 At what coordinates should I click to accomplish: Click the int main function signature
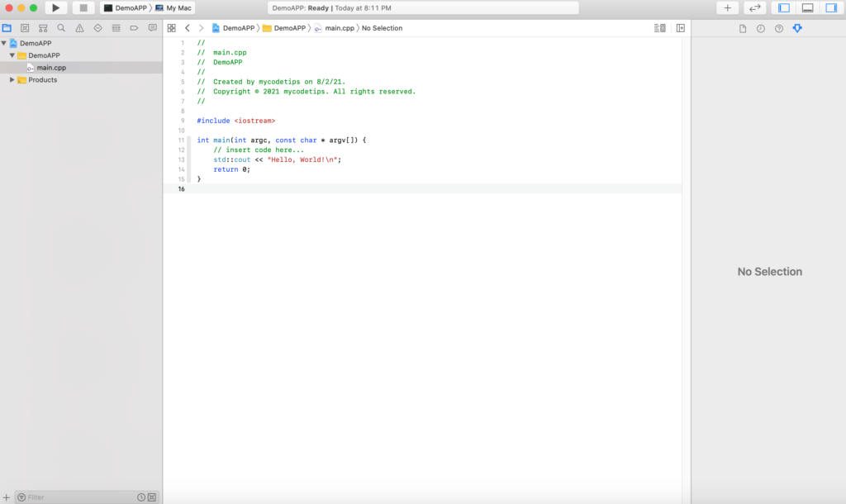(281, 140)
